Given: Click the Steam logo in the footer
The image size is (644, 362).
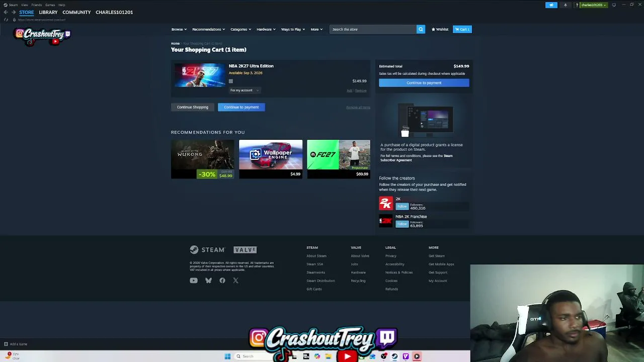Looking at the screenshot, I should click(x=207, y=250).
